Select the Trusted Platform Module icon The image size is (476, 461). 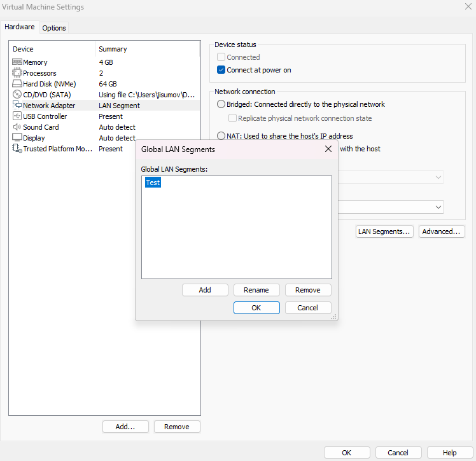(17, 149)
